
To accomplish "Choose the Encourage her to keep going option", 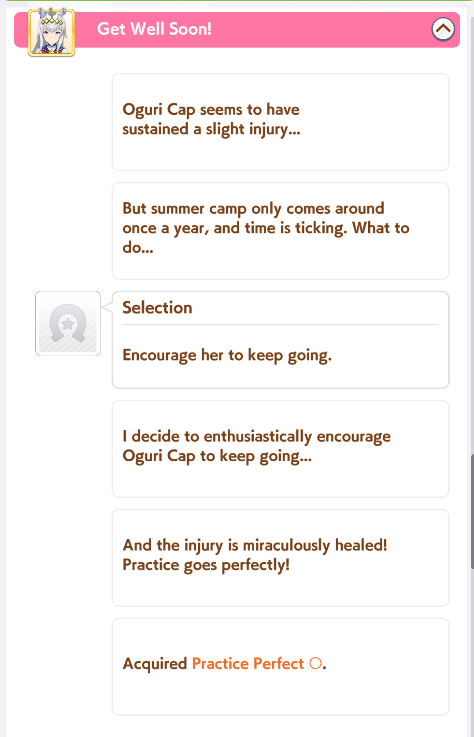I will 227,355.
